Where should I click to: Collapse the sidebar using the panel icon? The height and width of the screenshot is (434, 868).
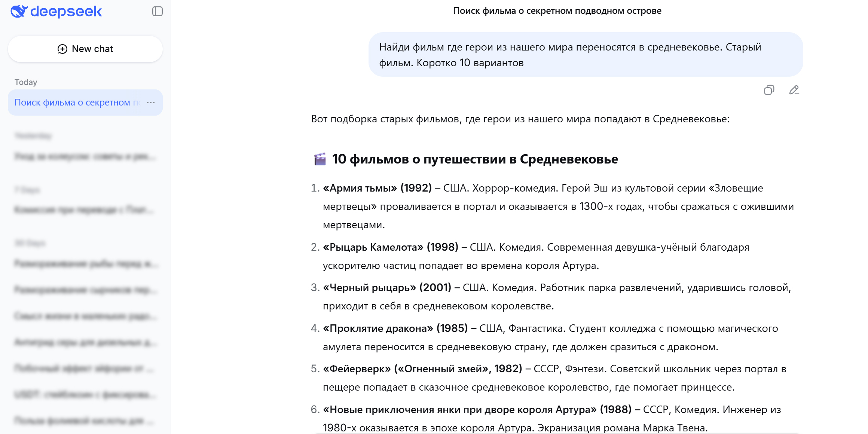[x=158, y=12]
